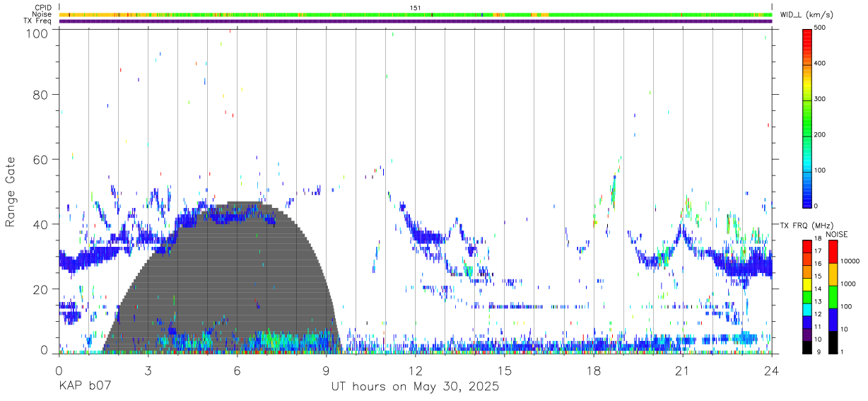Click the hour 12 tick label
868x401 pixels.
415,371
